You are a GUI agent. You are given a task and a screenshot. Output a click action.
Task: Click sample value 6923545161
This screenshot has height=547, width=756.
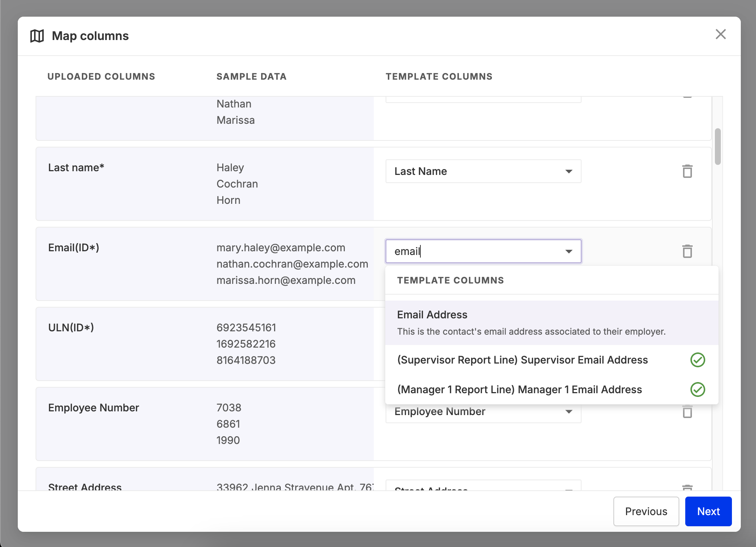246,328
